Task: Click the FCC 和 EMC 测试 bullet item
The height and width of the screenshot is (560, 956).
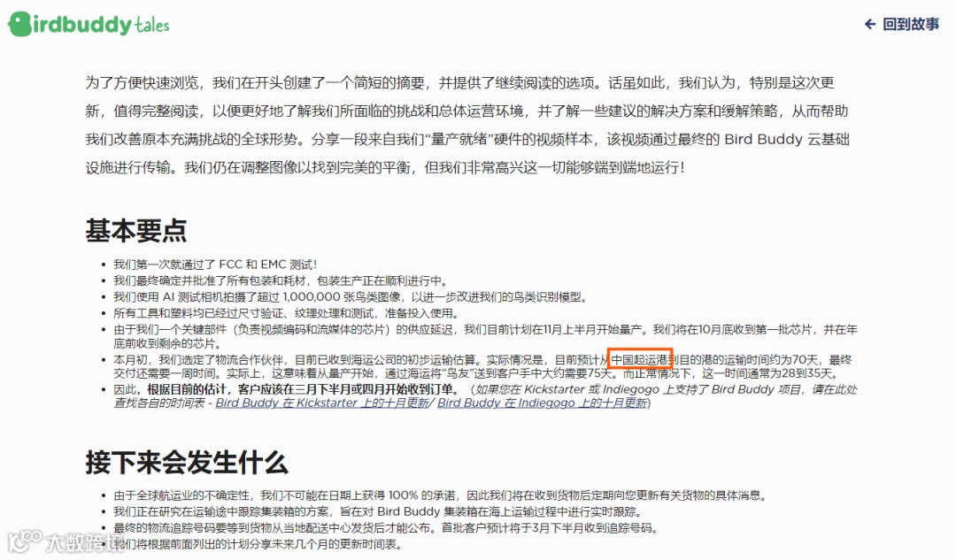Action: click(x=215, y=265)
